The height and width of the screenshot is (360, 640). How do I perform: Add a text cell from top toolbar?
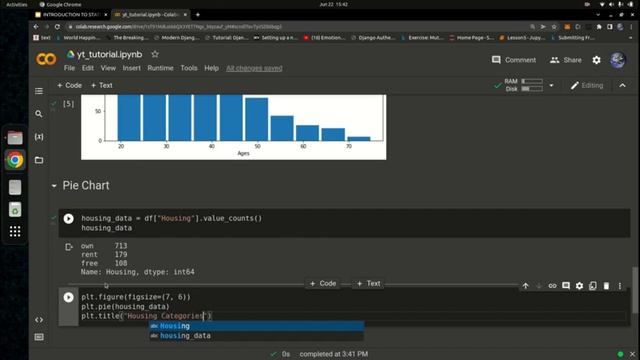click(x=102, y=85)
